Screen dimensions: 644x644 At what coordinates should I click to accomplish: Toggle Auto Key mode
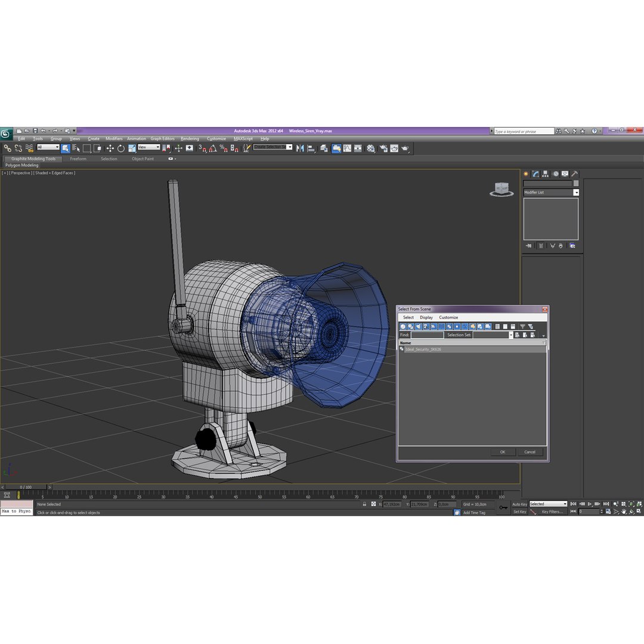click(x=519, y=504)
